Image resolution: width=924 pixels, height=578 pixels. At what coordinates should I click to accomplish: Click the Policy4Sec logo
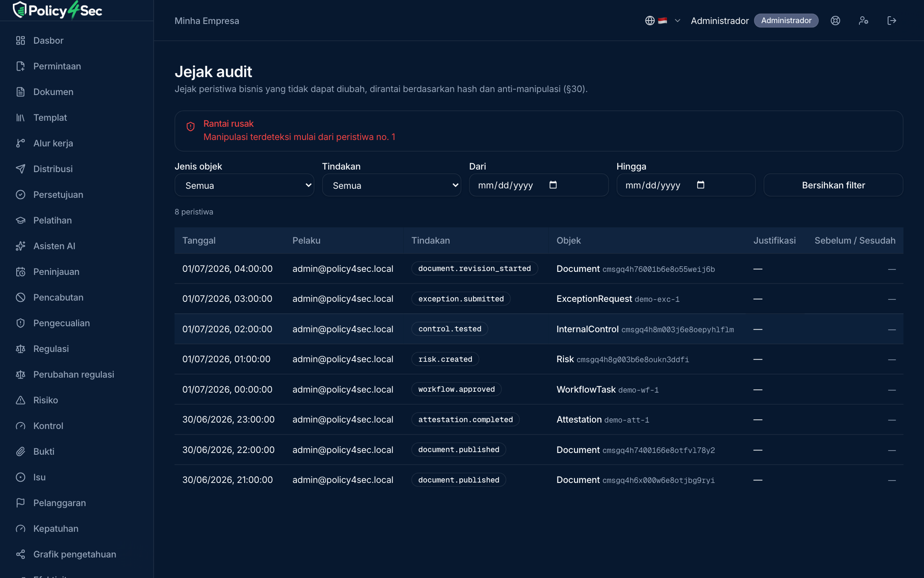57,10
